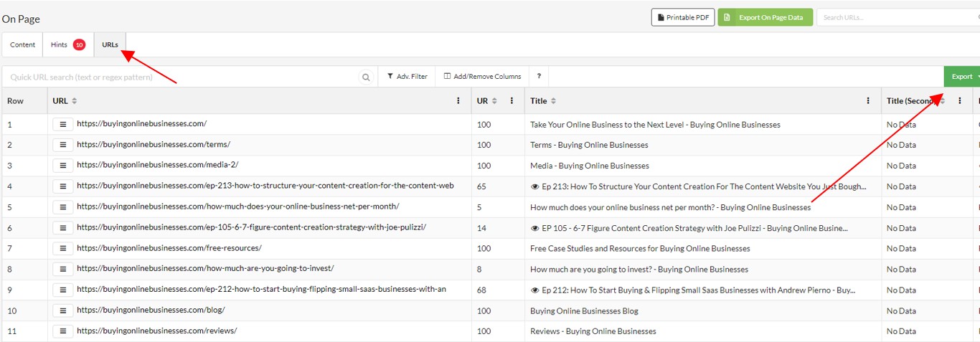
Task: Click title 'Terms - Buying Online Businesses'
Action: 589,145
